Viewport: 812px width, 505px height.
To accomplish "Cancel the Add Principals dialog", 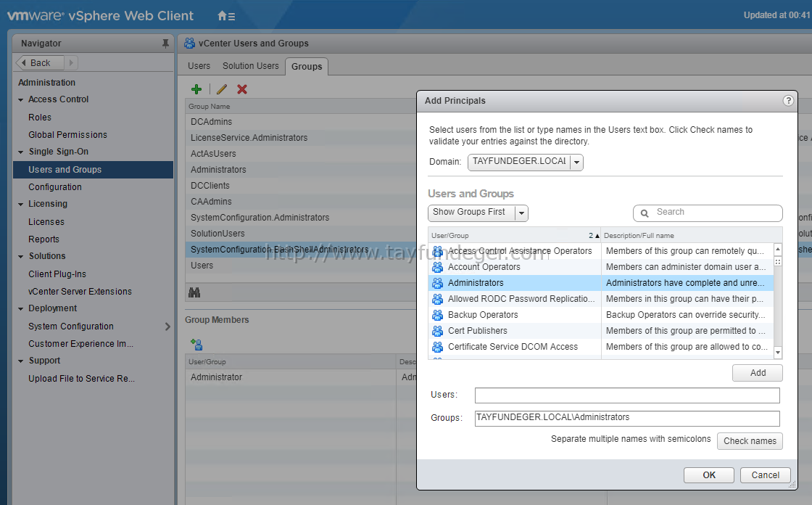I will (766, 475).
